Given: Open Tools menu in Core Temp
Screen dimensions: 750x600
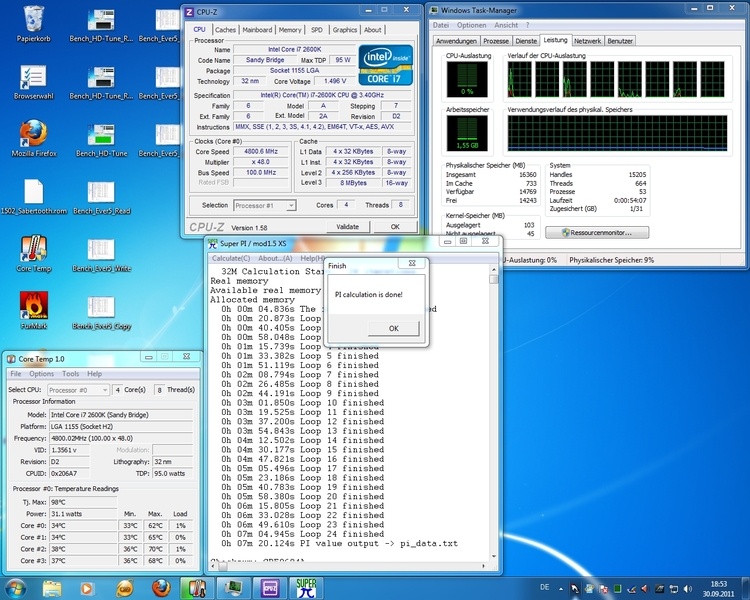Looking at the screenshot, I should (x=70, y=374).
